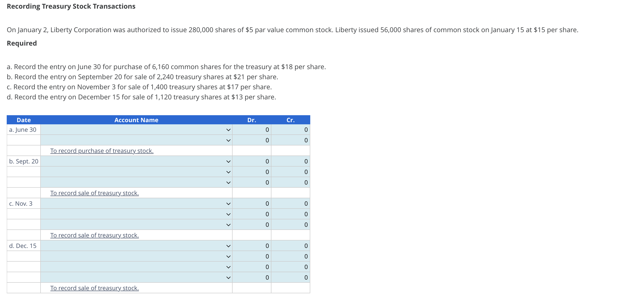Expand the Dec. 15 last account dropdown
Image resolution: width=644 pixels, height=300 pixels.
tap(136, 277)
